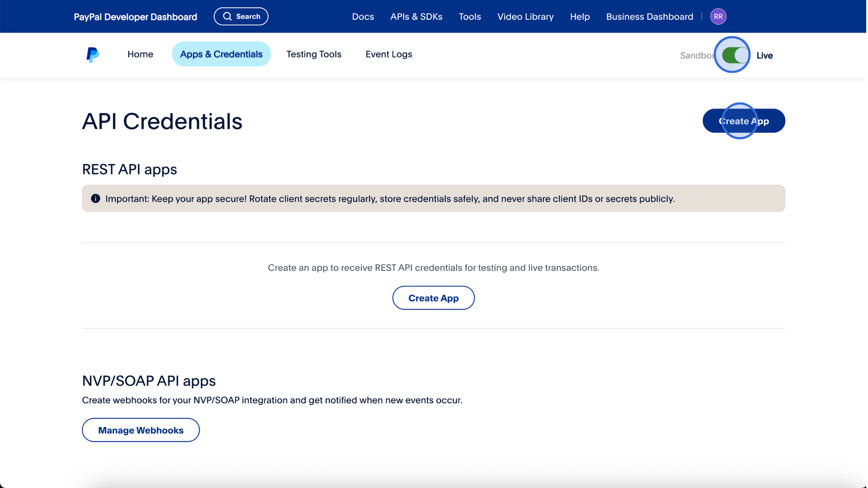Go to Testing Tools tab
868x488 pixels.
coord(314,54)
